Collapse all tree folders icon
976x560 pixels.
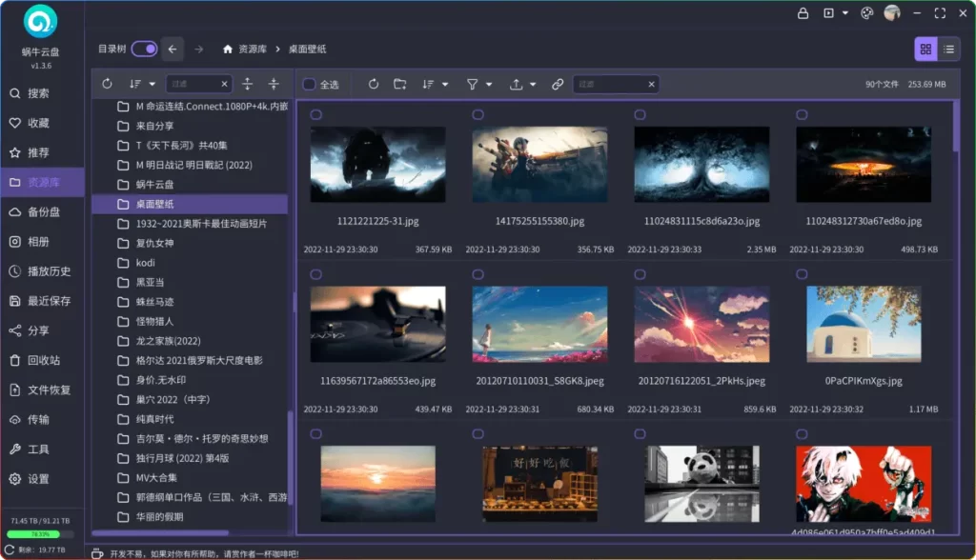(x=274, y=84)
